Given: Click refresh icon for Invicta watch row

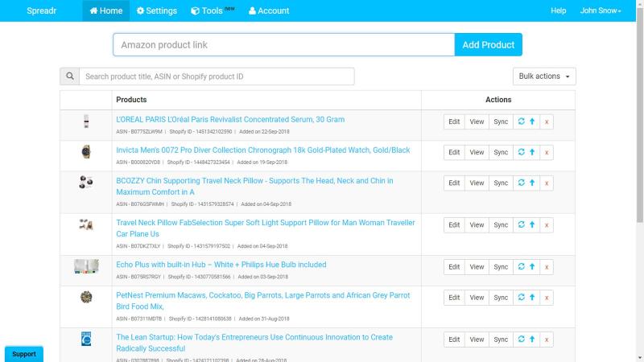Looking at the screenshot, I should (521, 152).
